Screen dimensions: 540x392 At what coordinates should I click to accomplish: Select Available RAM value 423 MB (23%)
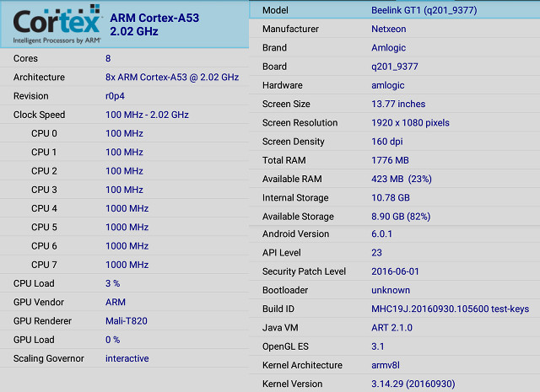pos(402,179)
